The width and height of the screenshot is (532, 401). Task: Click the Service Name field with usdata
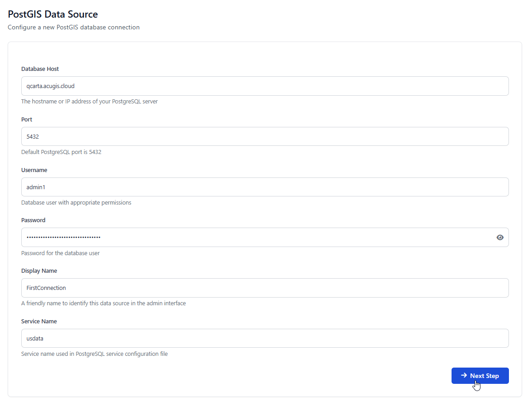tap(265, 338)
